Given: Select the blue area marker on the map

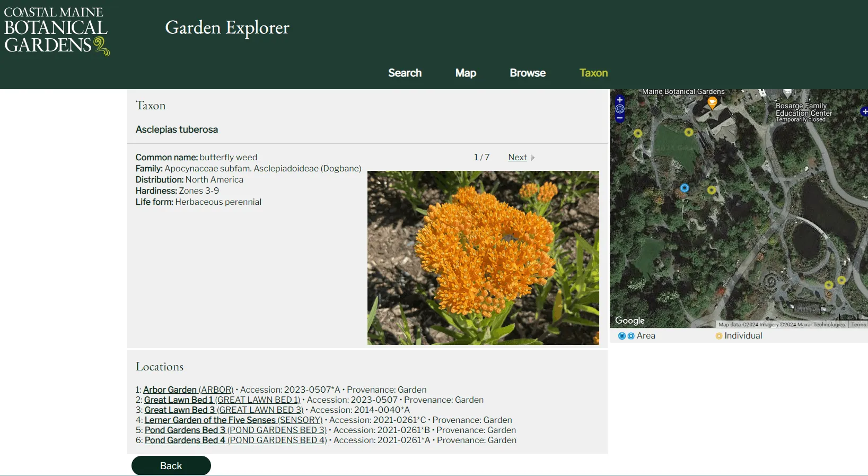Looking at the screenshot, I should click(685, 188).
